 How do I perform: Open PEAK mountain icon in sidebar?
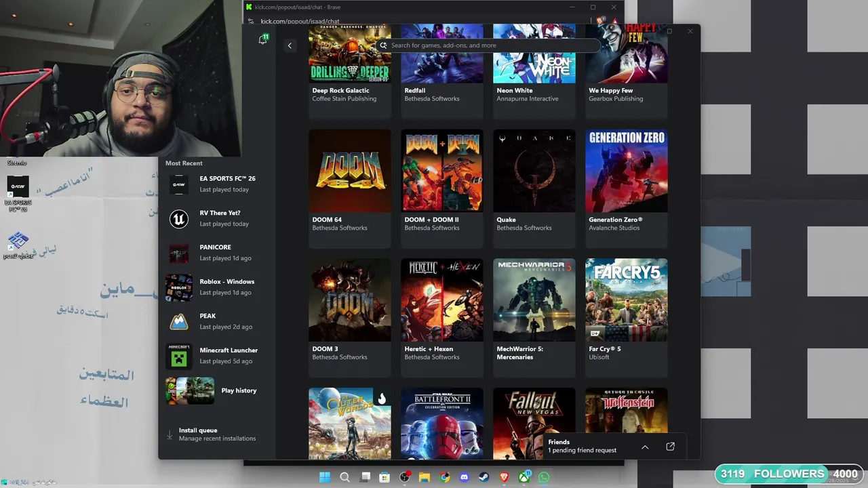pyautogui.click(x=179, y=321)
